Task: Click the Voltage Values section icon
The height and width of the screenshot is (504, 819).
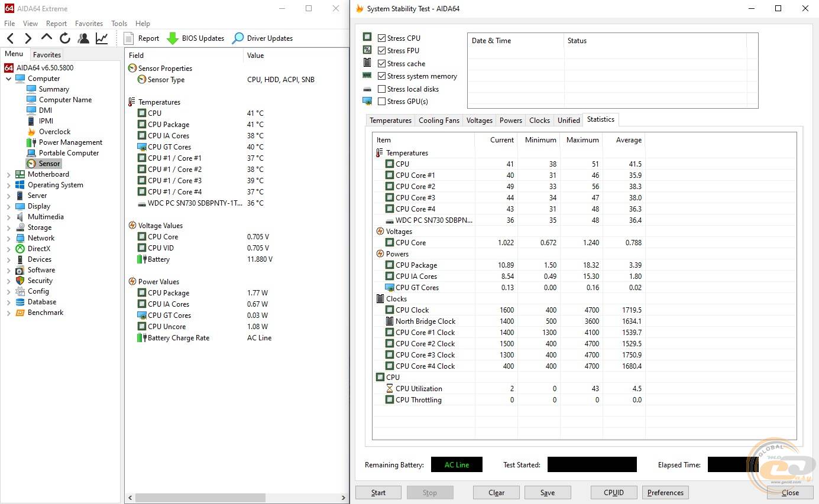Action: click(132, 226)
